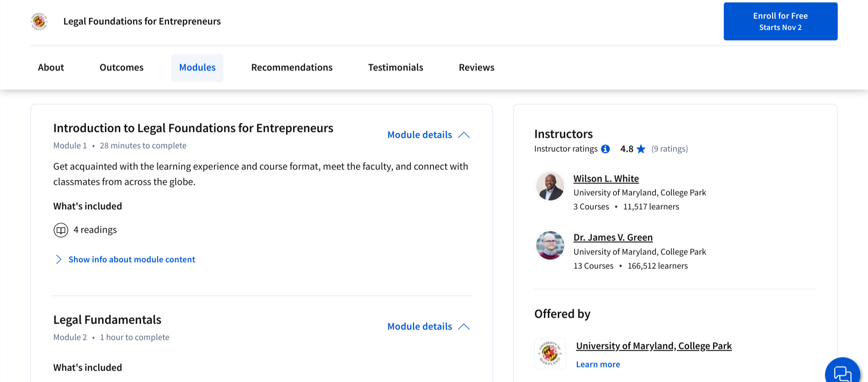Viewport: 868px width, 382px height.
Task: Collapse the Legal Fundamentals module details
Action: pyautogui.click(x=428, y=327)
